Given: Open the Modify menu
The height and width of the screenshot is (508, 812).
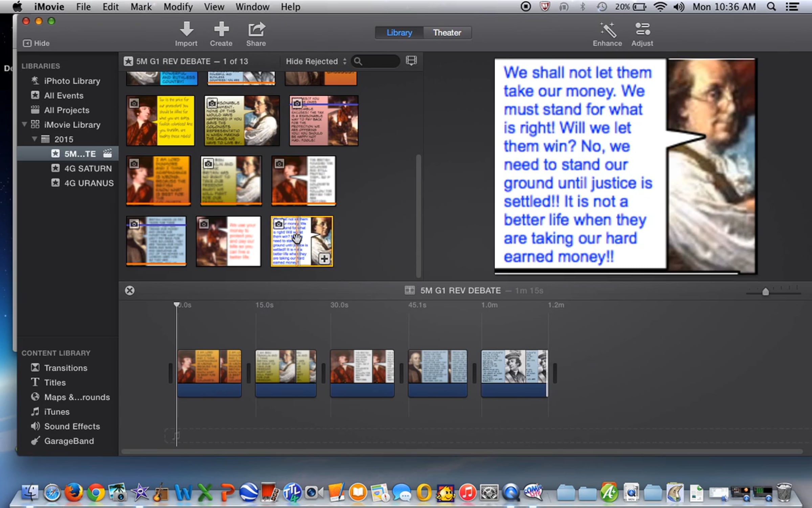Looking at the screenshot, I should (x=178, y=7).
